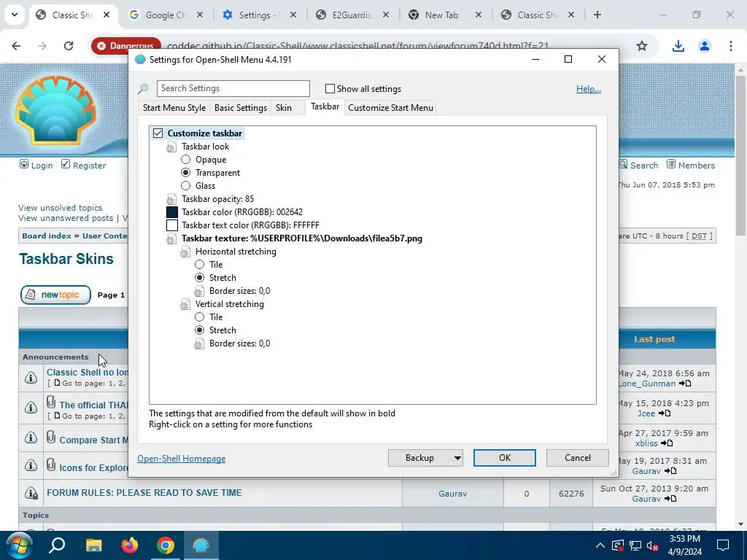
Task: Click View unsolved topics link
Action: (60, 208)
